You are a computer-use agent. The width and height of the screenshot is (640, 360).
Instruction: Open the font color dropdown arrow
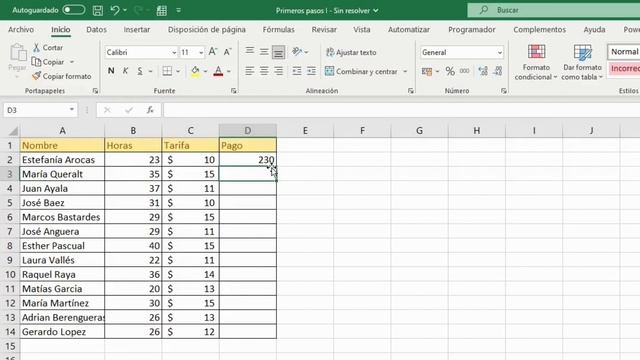[x=229, y=71]
